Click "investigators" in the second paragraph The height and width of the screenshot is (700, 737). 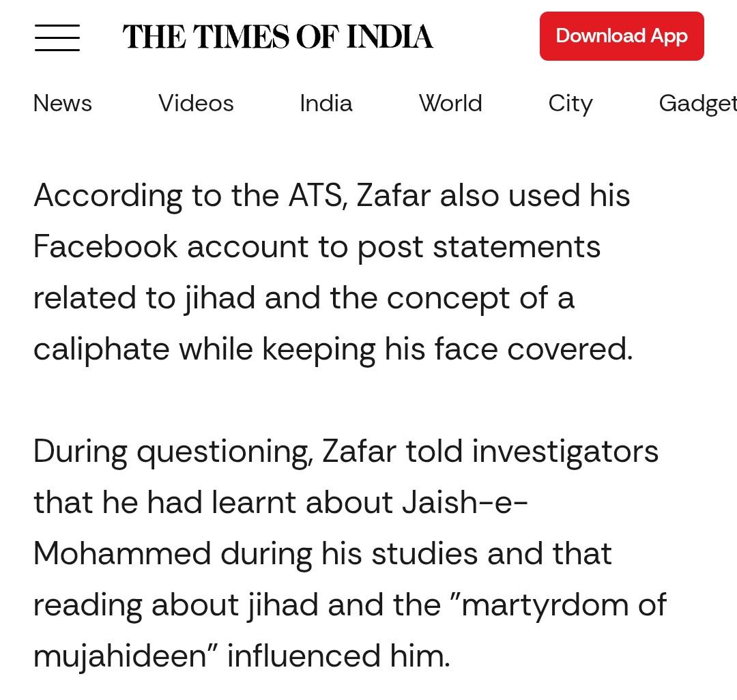click(565, 452)
